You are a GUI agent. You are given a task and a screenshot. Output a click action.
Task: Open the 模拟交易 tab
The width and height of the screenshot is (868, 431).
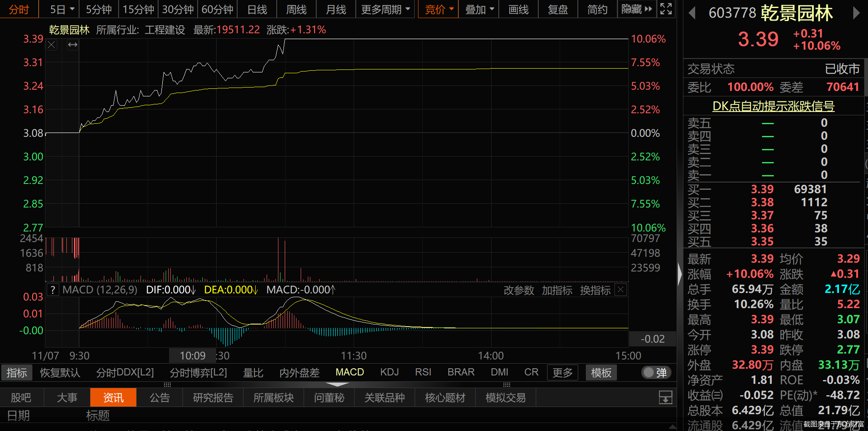pyautogui.click(x=506, y=397)
